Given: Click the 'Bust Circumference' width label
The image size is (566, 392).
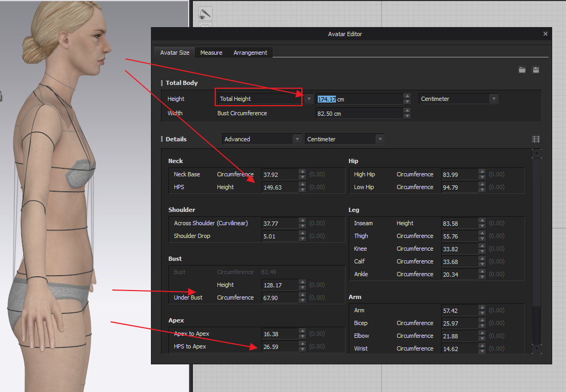Looking at the screenshot, I should (x=242, y=113).
